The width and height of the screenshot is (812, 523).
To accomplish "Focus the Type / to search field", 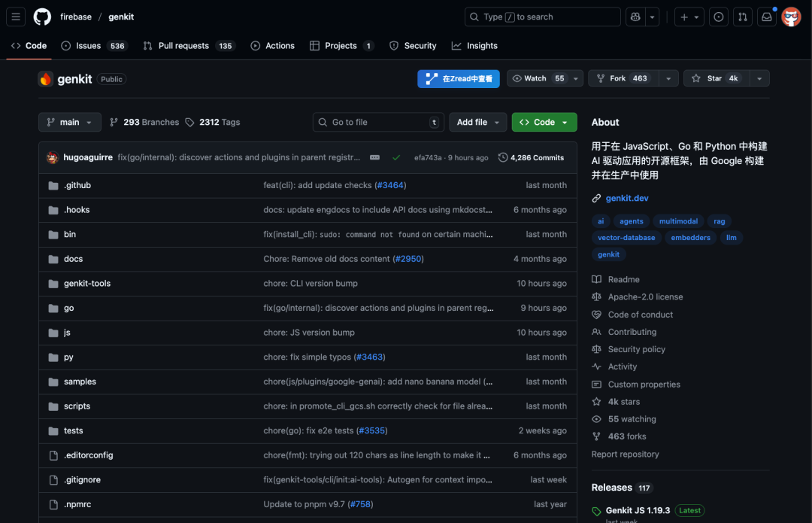I will pyautogui.click(x=542, y=17).
